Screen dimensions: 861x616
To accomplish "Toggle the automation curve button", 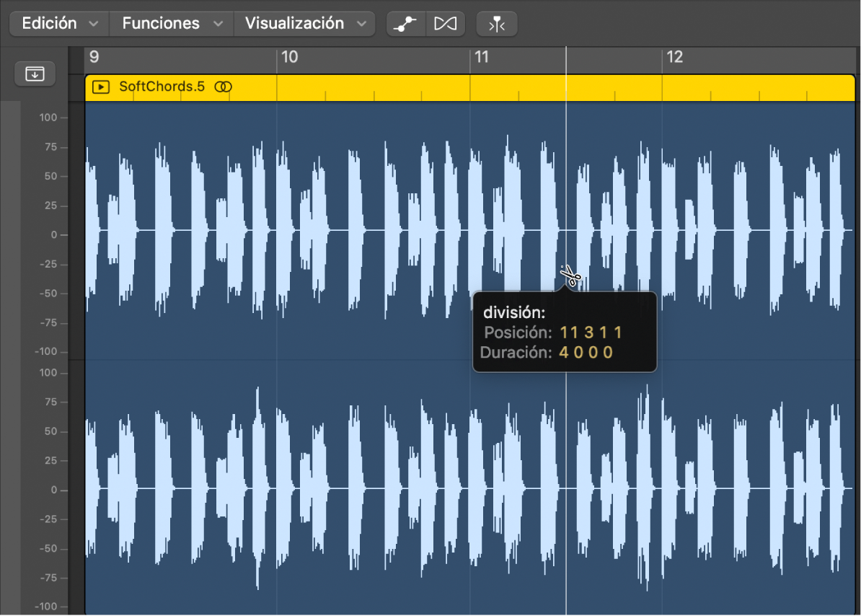I will [406, 24].
